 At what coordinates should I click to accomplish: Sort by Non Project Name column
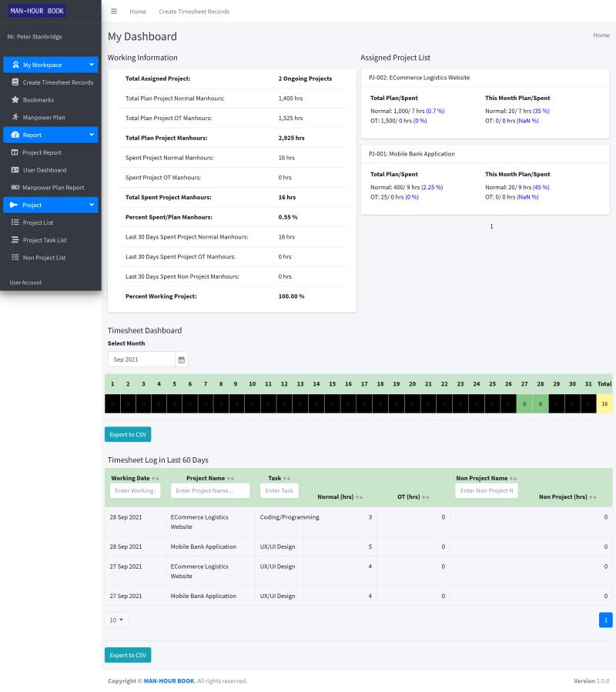pyautogui.click(x=513, y=478)
